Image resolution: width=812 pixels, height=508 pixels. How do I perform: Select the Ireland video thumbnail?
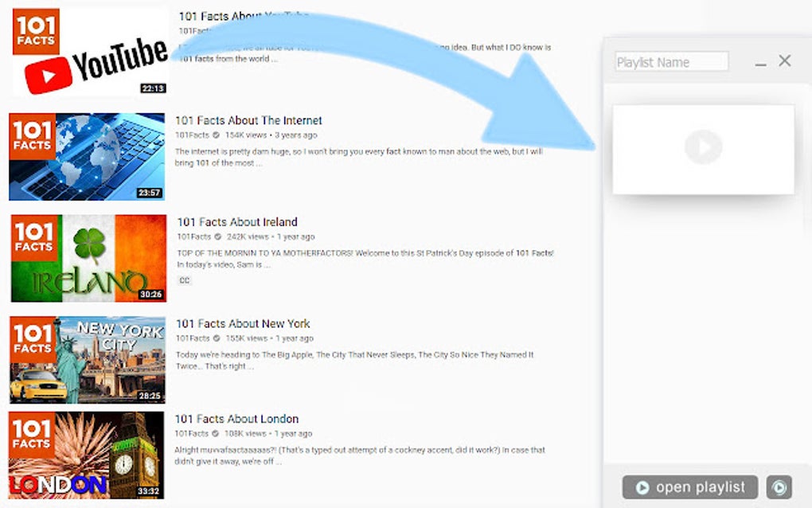86,258
